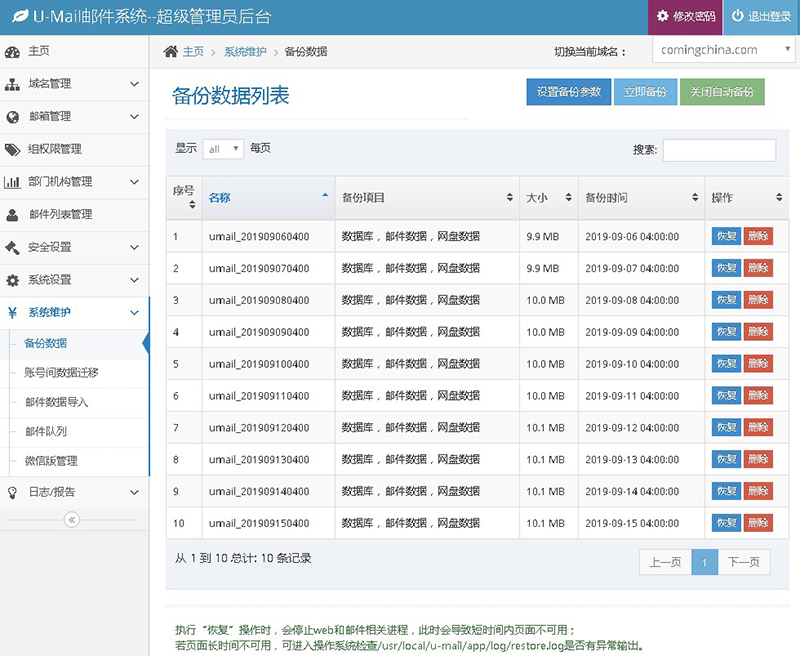Click the sitemap icon for 域名管理
The height and width of the screenshot is (656, 800).
(x=12, y=84)
